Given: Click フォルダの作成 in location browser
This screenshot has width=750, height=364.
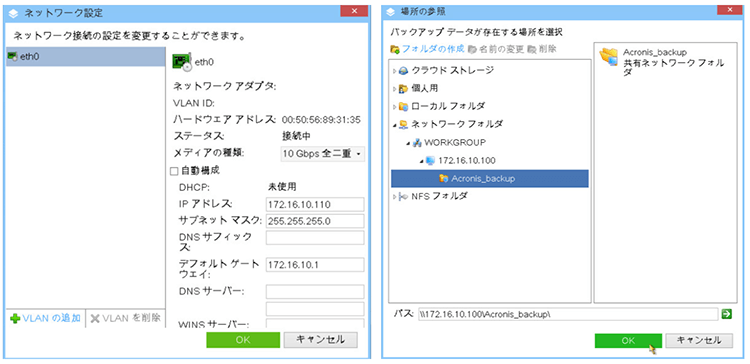Looking at the screenshot, I should pyautogui.click(x=433, y=49).
